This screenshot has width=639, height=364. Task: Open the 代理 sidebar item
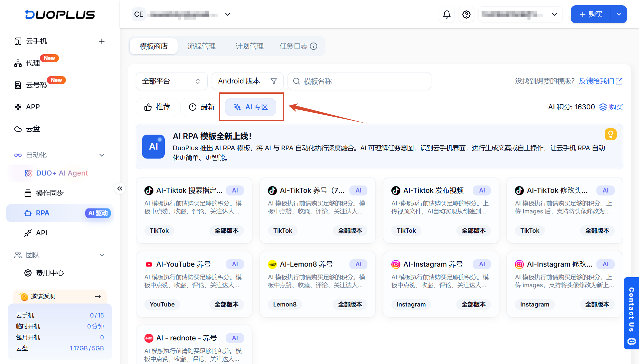33,63
